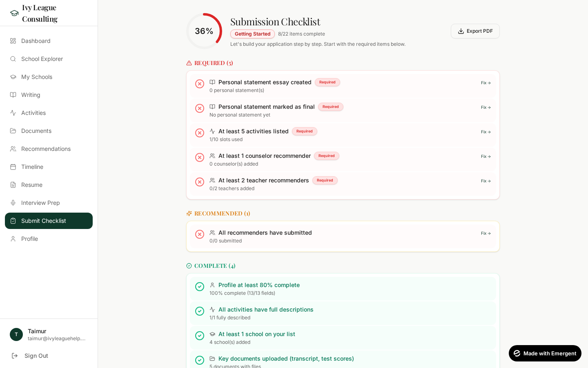The width and height of the screenshot is (588, 368).
Task: Open Dashboard from the sidebar
Action: [x=49, y=41]
